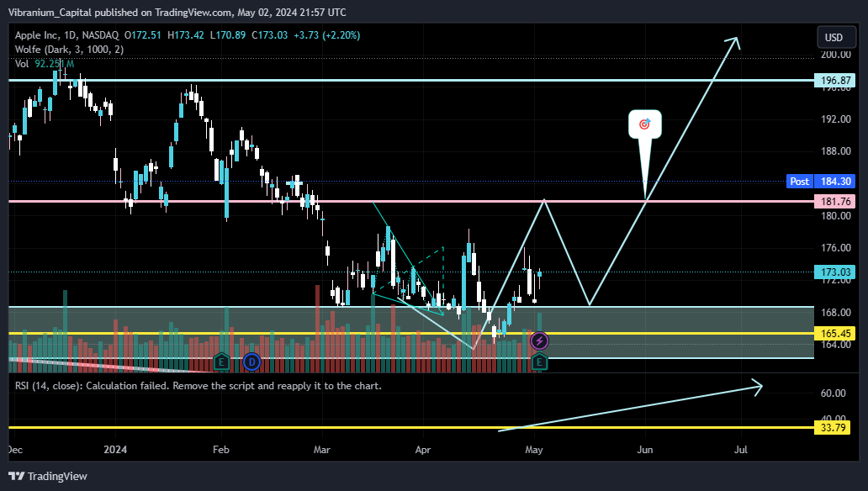Click the purple lightning bolt event icon
Image resolution: width=868 pixels, height=491 pixels.
pyautogui.click(x=539, y=341)
